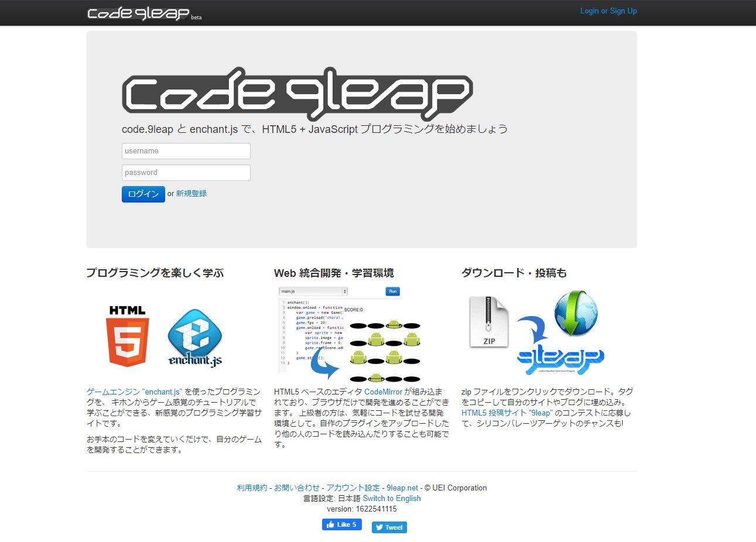This screenshot has height=542, width=756.
Task: Open the CodeMirror link
Action: (x=384, y=392)
